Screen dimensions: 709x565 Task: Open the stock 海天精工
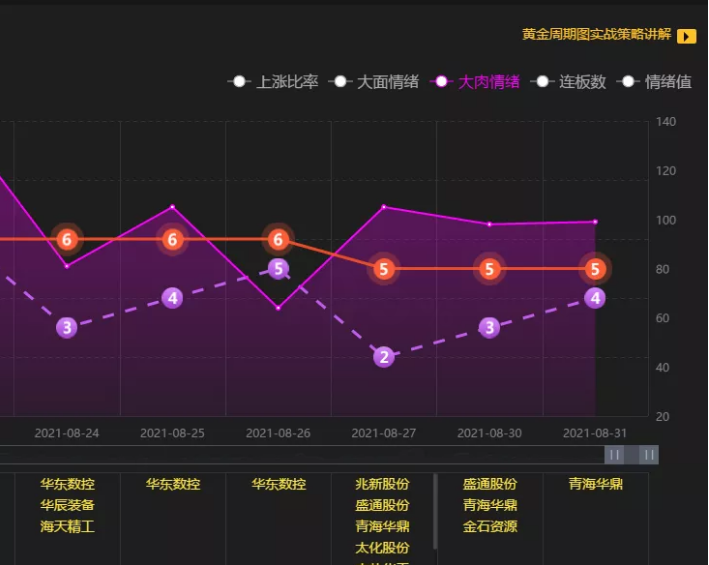coord(67,526)
